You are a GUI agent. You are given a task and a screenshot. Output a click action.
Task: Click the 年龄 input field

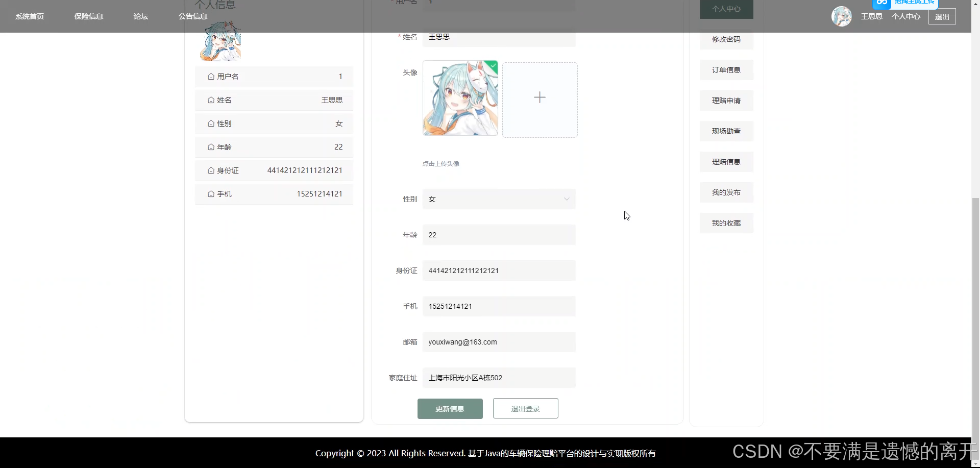click(499, 235)
